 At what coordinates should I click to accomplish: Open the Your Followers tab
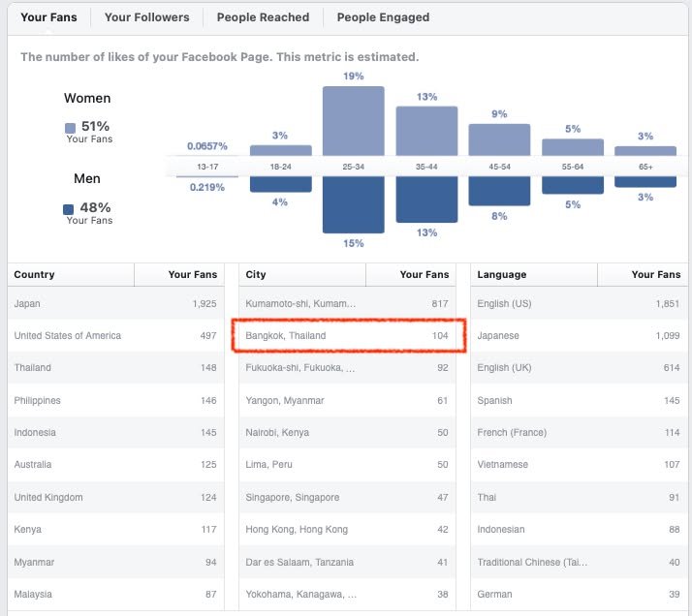[146, 17]
